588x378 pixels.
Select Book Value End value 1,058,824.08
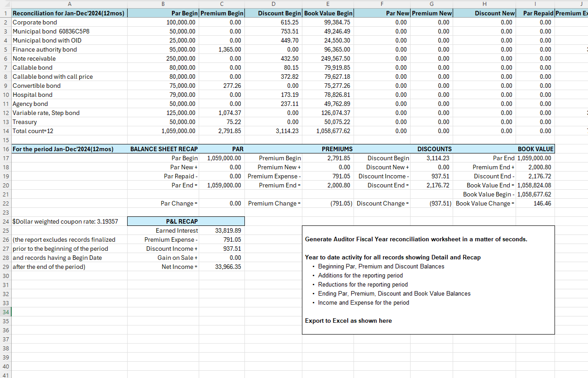tap(535, 185)
